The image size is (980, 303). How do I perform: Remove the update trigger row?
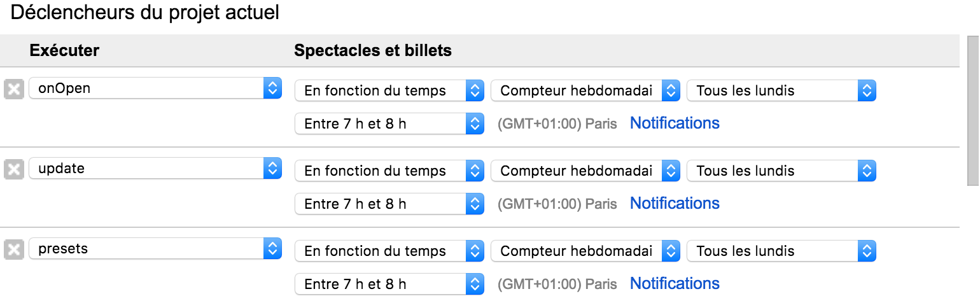(14, 169)
